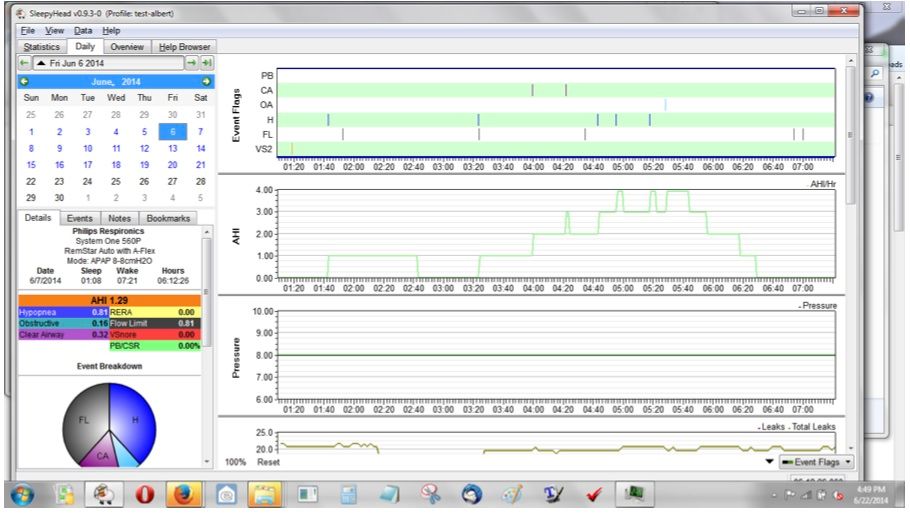Click the VSnore index row
Screen dimensions: 910x514
155,334
